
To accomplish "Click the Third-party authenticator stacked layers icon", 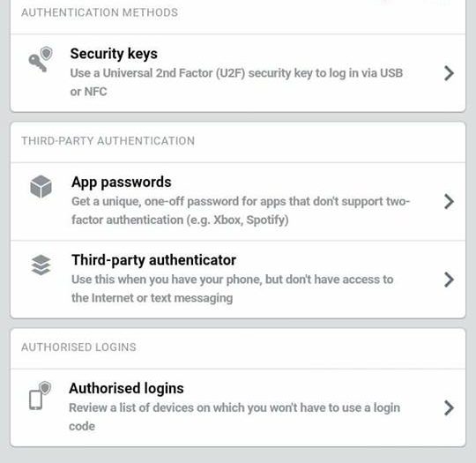I will point(41,265).
